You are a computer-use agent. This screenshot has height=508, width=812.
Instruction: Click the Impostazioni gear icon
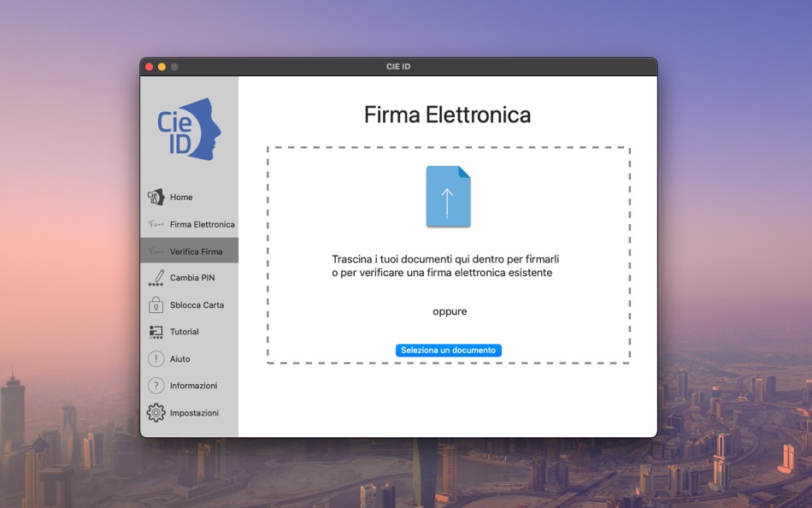pos(156,412)
